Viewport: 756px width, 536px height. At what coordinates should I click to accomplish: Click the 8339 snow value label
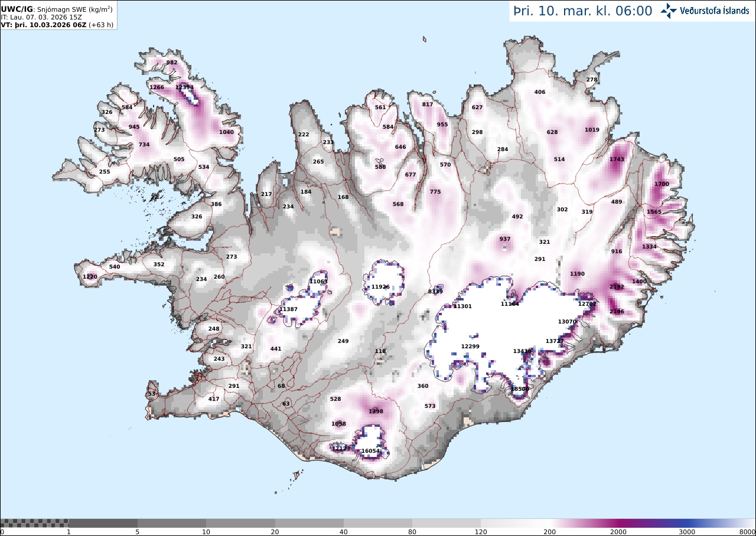pyautogui.click(x=435, y=292)
